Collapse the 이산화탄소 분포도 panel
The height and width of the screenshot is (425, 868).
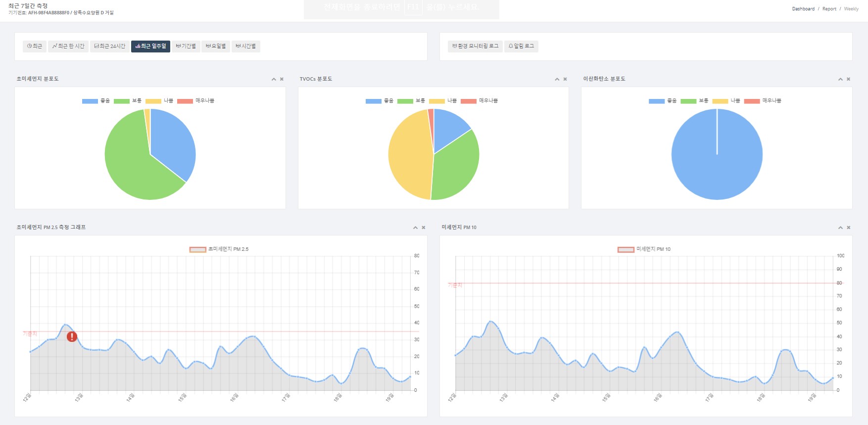pos(840,79)
